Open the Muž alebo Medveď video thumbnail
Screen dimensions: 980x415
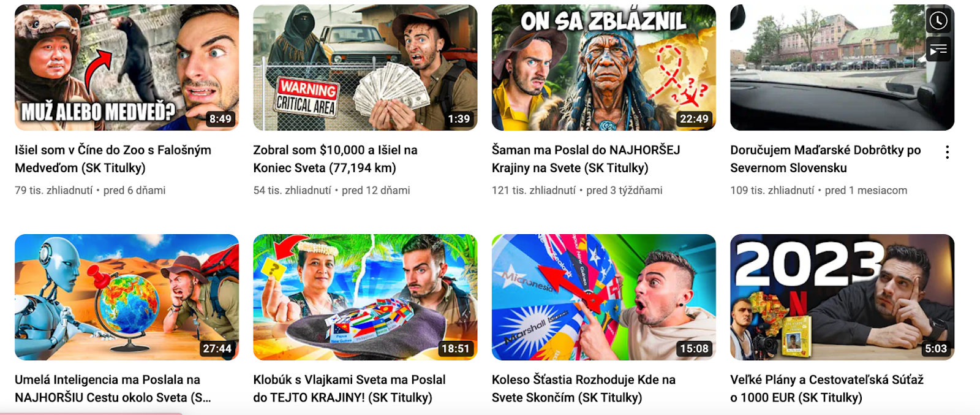click(127, 67)
